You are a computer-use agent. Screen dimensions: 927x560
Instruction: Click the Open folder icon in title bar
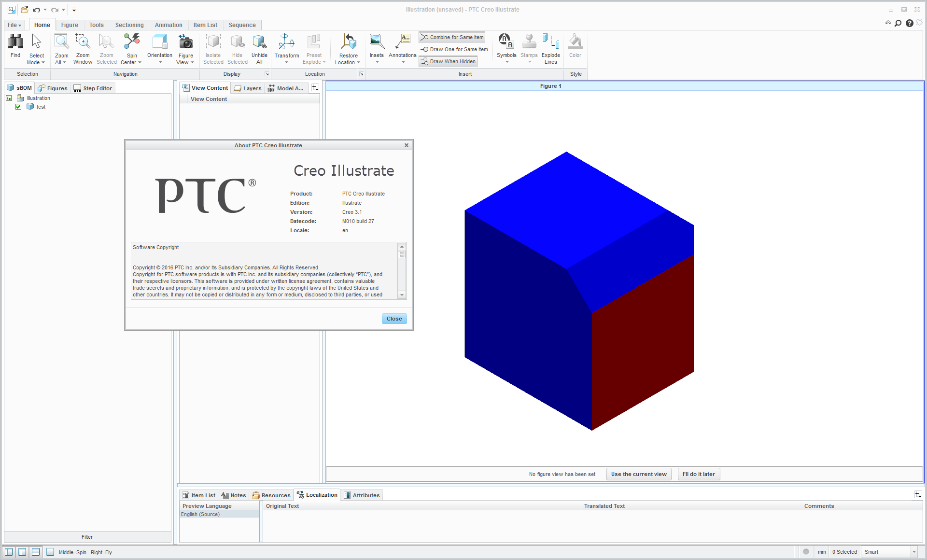click(x=24, y=10)
